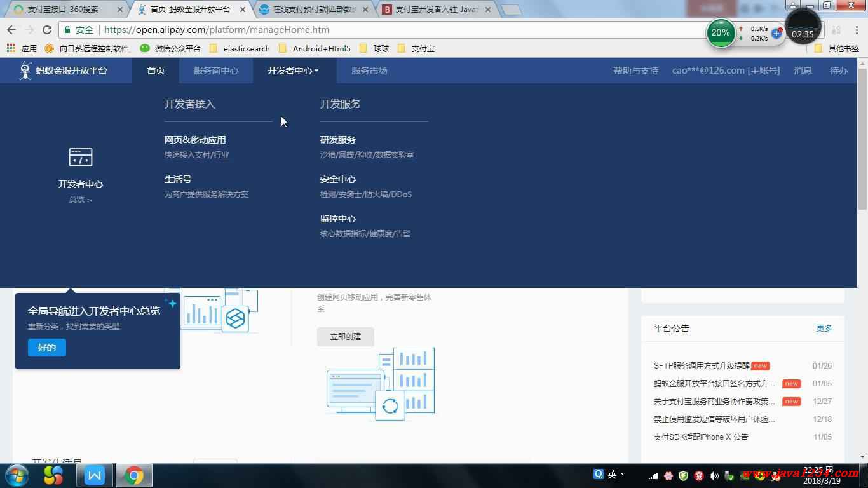The image size is (868, 488).
Task: Open Chrome from taskbar
Action: tap(134, 475)
